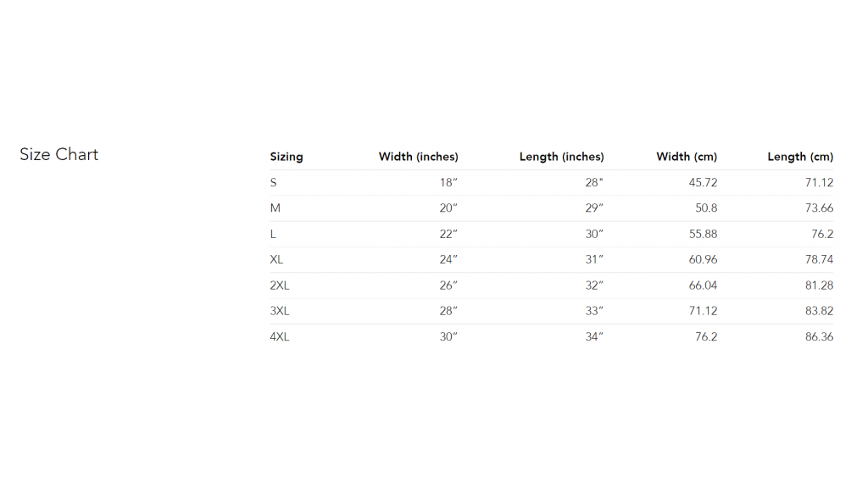Click the 33″ length value for 3XL
The height and width of the screenshot is (488, 868).
[x=594, y=311]
